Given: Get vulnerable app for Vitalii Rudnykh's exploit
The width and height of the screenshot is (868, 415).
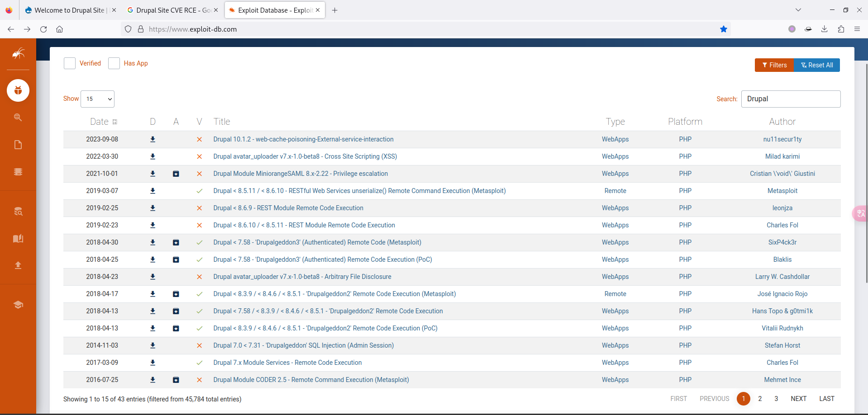Looking at the screenshot, I should (176, 328).
